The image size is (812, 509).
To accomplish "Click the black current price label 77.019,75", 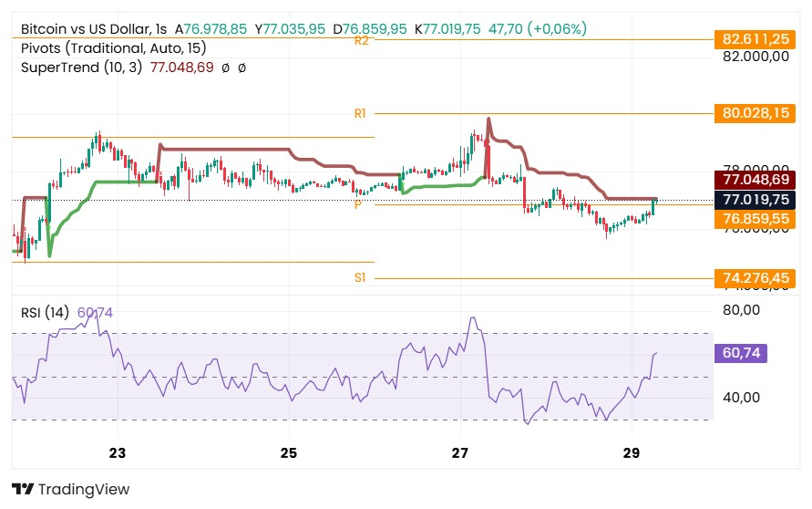I will pos(755,200).
